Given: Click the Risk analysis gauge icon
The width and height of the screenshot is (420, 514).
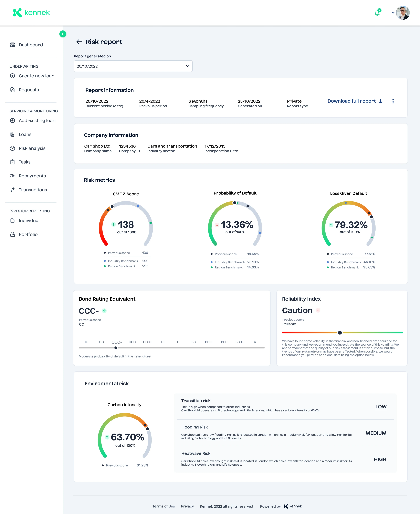Looking at the screenshot, I should (12, 148).
